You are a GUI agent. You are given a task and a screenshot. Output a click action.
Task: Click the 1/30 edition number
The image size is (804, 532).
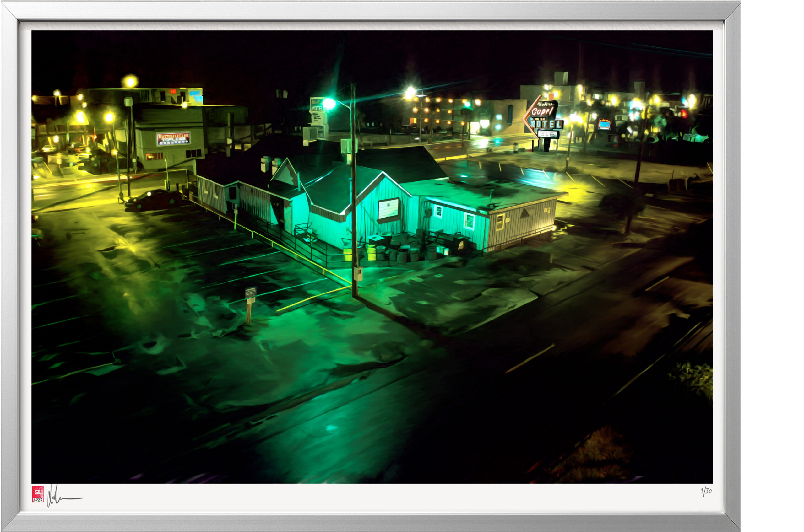pyautogui.click(x=706, y=491)
